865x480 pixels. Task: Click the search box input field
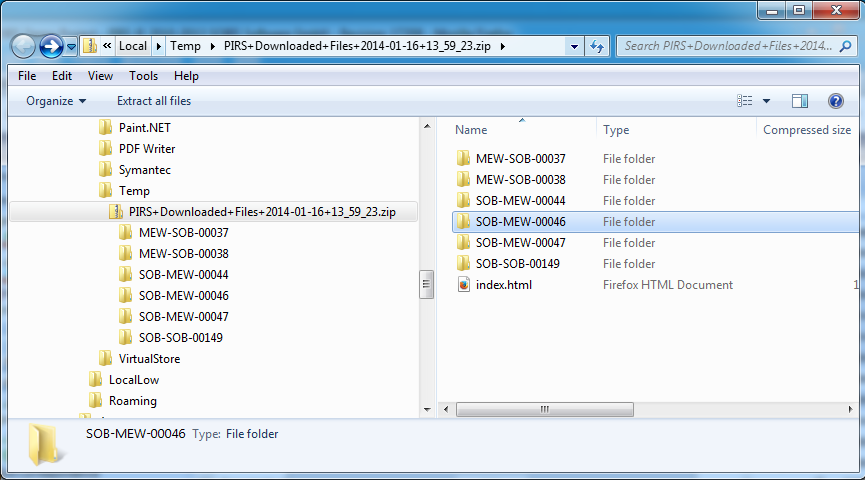(726, 46)
